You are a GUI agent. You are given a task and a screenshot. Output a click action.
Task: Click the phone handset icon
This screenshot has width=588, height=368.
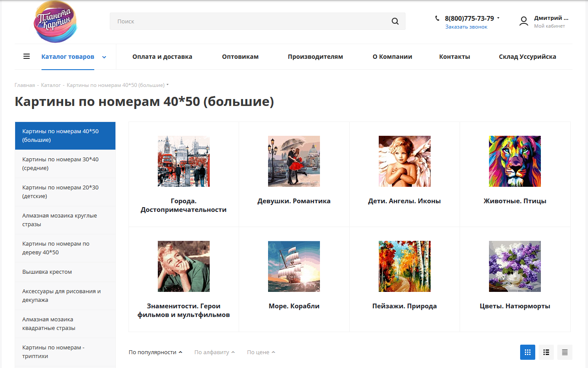(x=437, y=18)
